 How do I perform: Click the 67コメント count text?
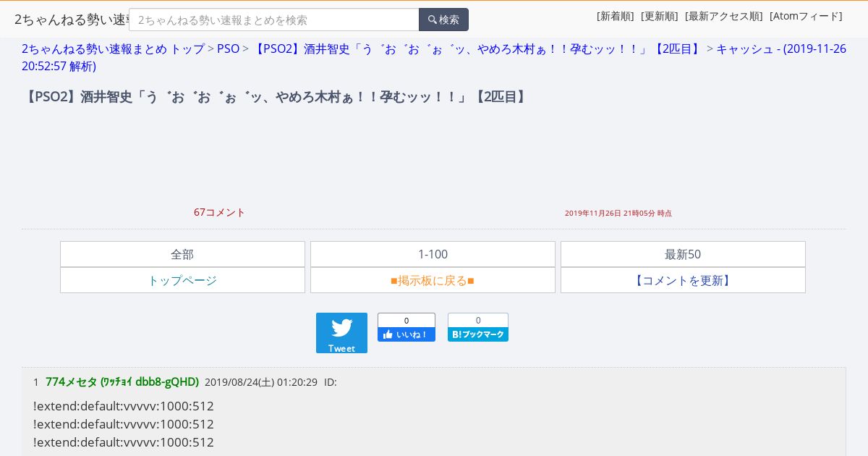(220, 212)
